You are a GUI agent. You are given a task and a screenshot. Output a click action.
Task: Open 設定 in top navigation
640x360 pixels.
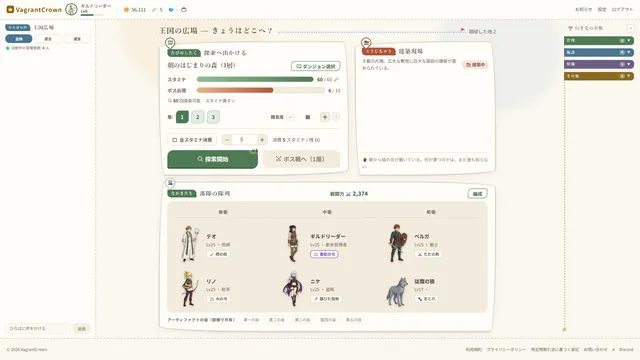click(602, 9)
